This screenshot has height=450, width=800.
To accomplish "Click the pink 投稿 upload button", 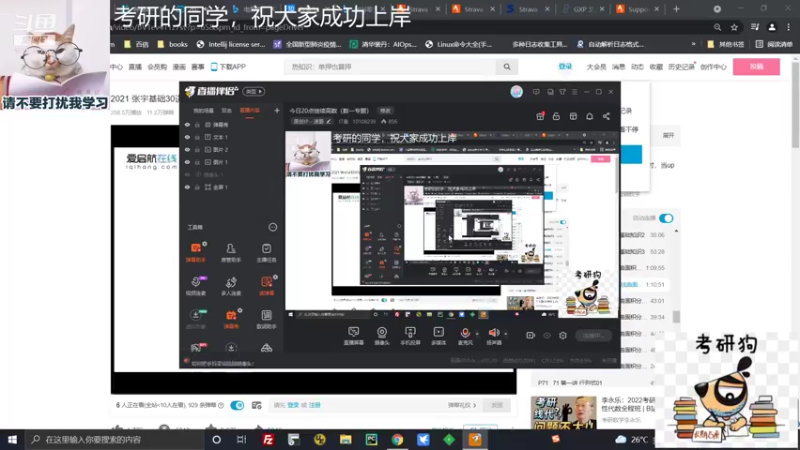I will click(756, 67).
